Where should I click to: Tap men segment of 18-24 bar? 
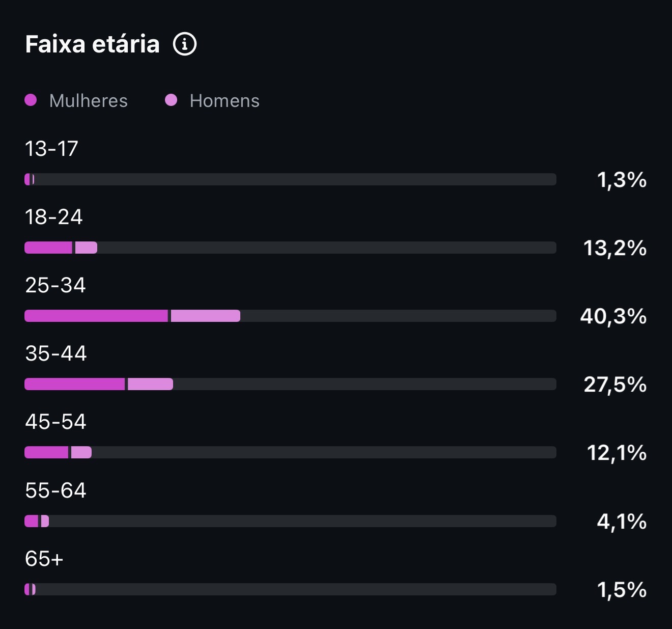click(86, 248)
